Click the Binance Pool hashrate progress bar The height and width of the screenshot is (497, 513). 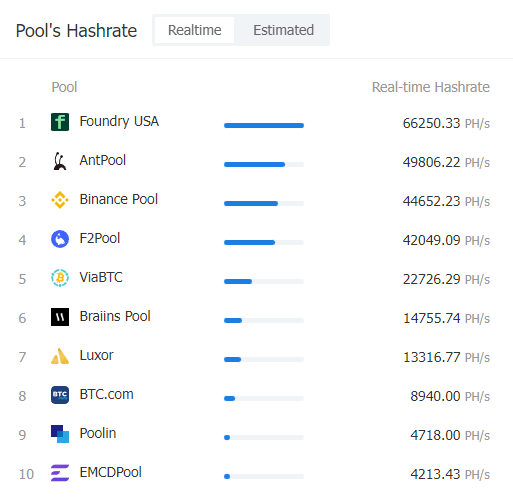pos(264,203)
